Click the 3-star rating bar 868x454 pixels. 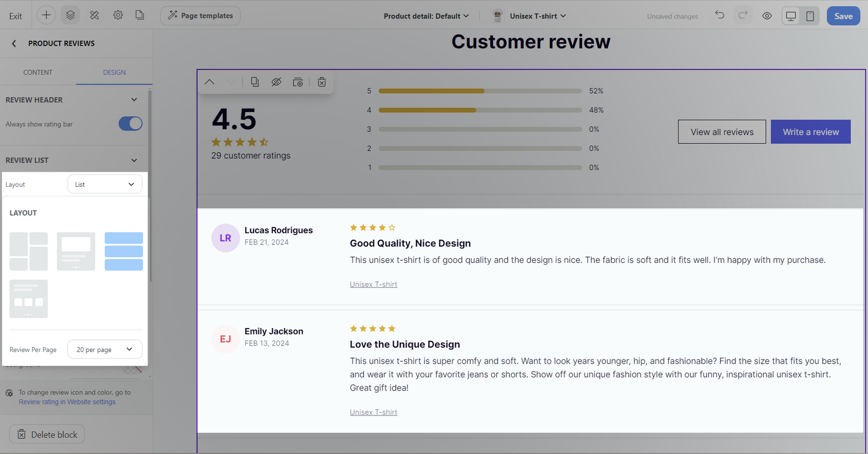pos(480,129)
